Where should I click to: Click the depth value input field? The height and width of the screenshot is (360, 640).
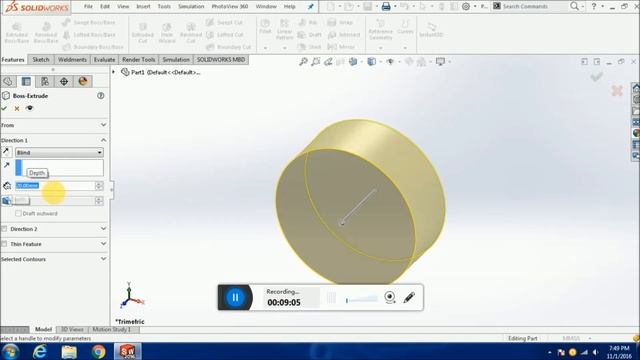click(55, 186)
